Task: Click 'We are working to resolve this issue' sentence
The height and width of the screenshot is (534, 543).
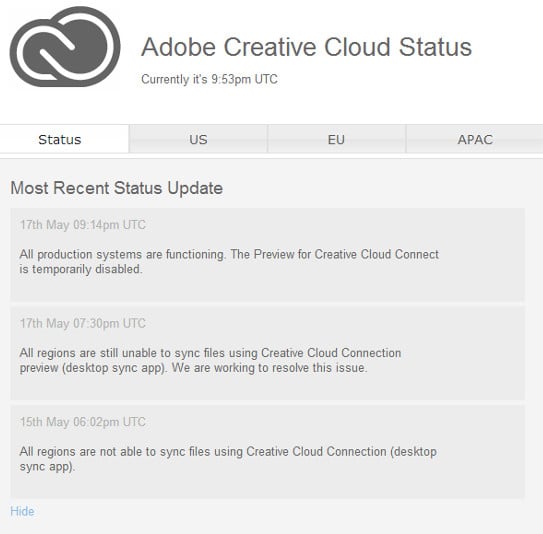Action: 269,367
